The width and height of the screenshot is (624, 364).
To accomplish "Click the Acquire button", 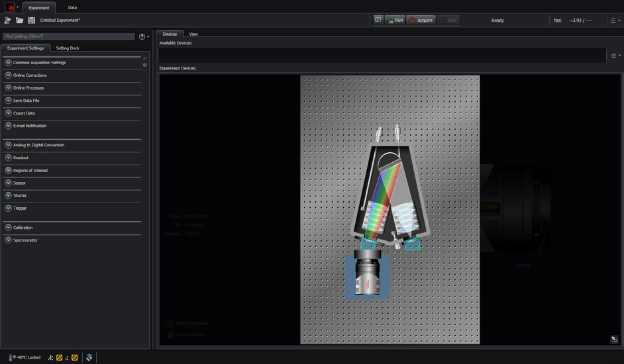I will pyautogui.click(x=421, y=21).
